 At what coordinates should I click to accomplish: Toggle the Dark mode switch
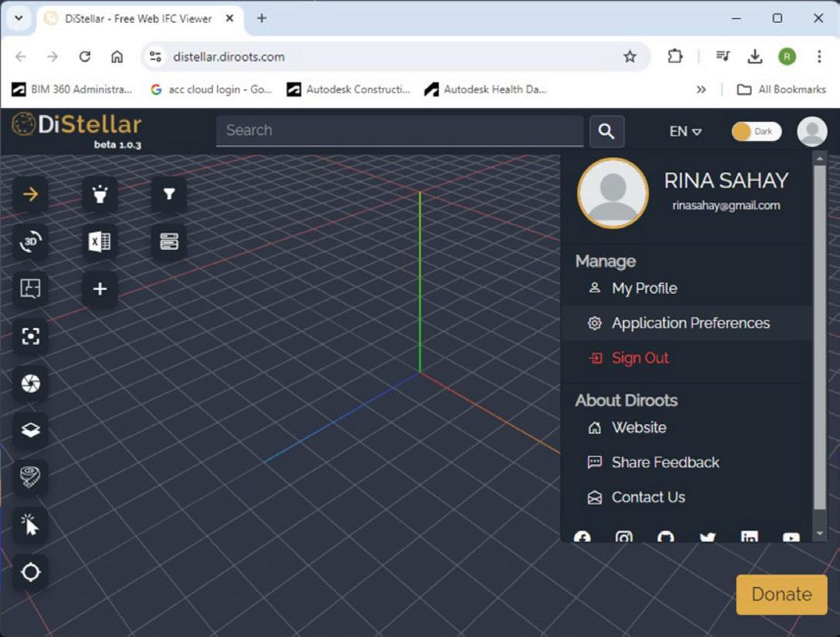point(757,131)
